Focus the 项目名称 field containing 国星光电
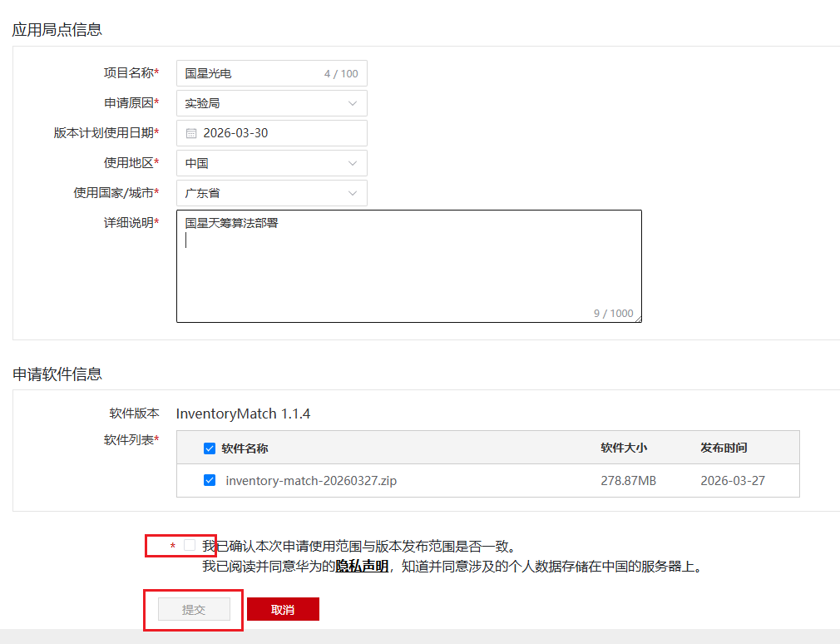 point(250,73)
